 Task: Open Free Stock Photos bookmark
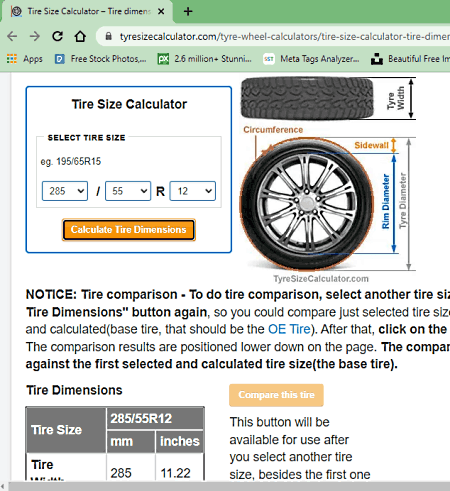(x=100, y=59)
